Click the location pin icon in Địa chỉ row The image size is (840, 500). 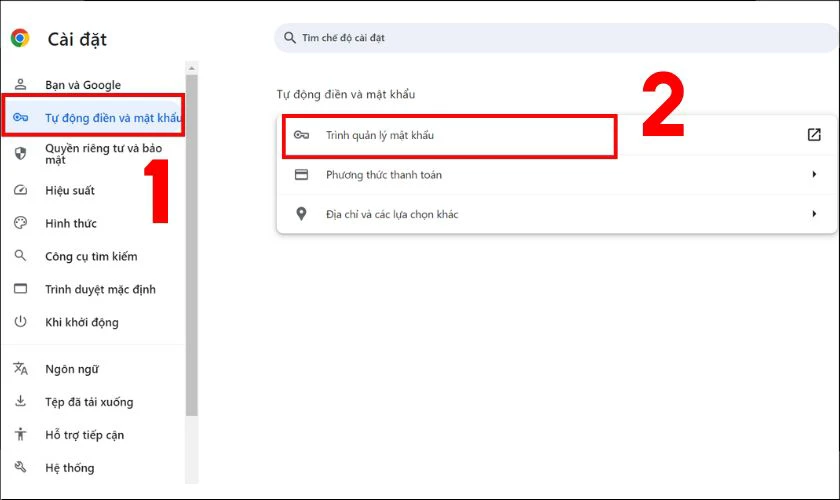click(x=302, y=214)
